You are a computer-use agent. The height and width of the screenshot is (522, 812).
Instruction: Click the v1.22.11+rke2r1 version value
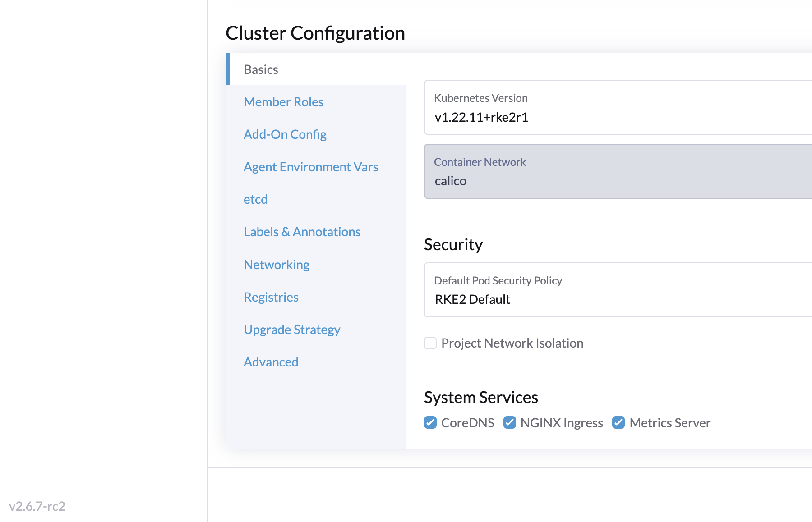pyautogui.click(x=480, y=117)
